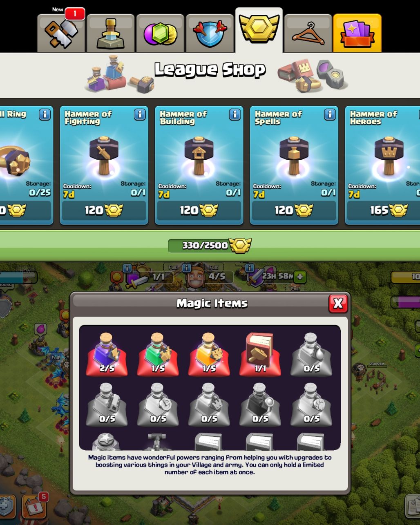The height and width of the screenshot is (525, 420).
Task: Buy Hammer of Fighting for 120 medals
Action: coord(104,210)
